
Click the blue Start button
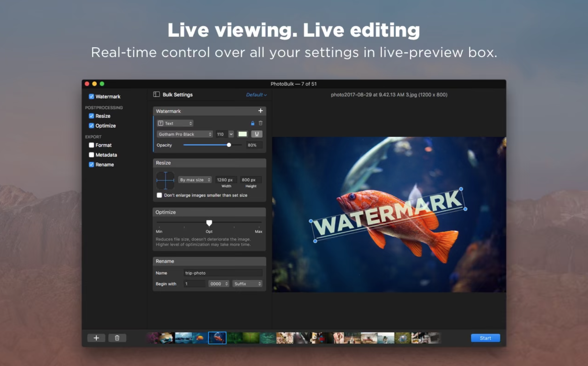point(485,338)
